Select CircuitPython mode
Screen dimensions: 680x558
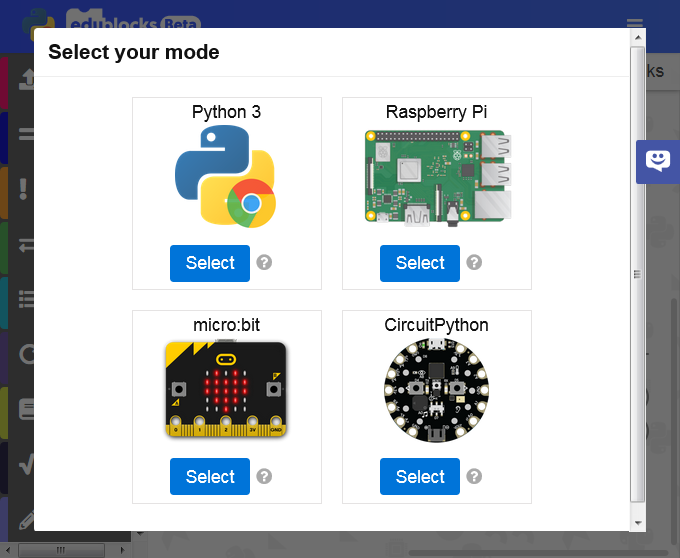point(420,477)
